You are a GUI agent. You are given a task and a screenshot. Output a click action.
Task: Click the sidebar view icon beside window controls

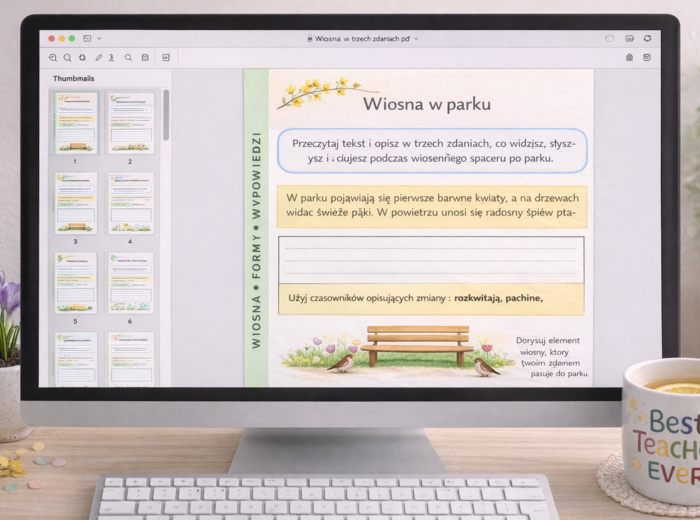tap(87, 38)
